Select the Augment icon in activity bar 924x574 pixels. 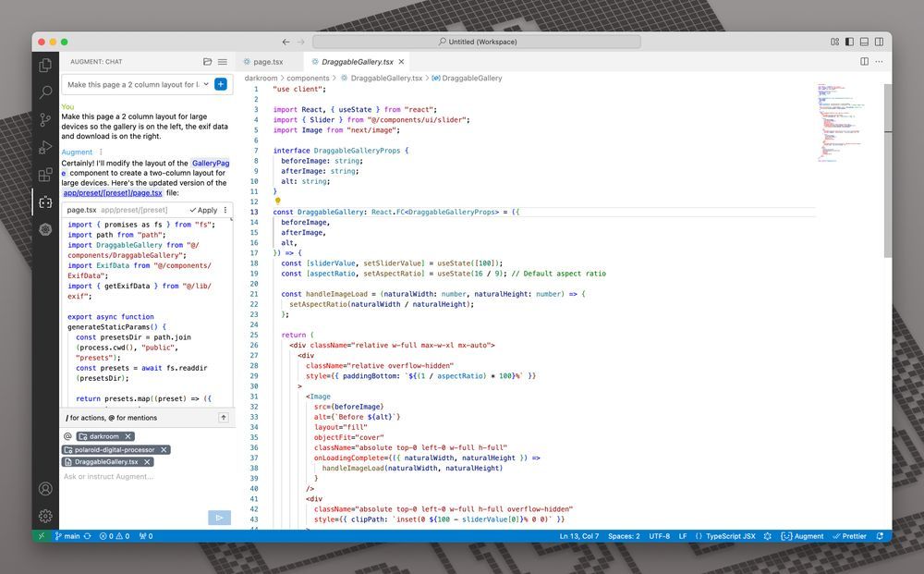(x=45, y=202)
